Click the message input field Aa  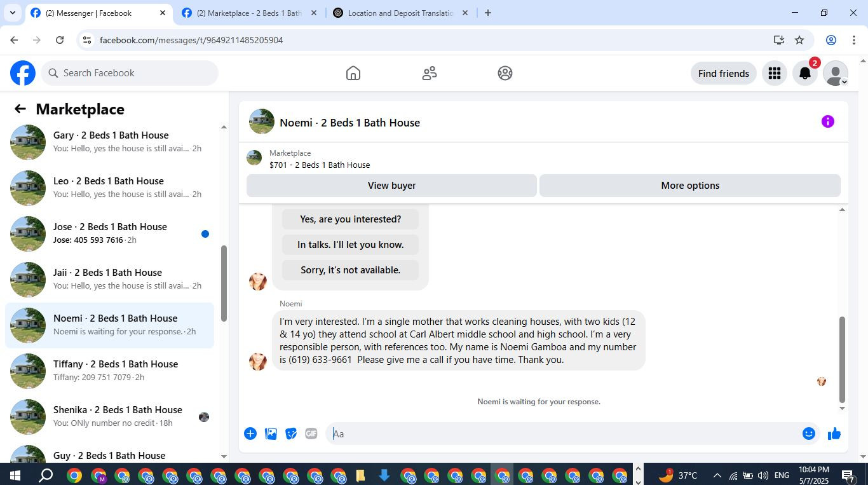coord(562,434)
